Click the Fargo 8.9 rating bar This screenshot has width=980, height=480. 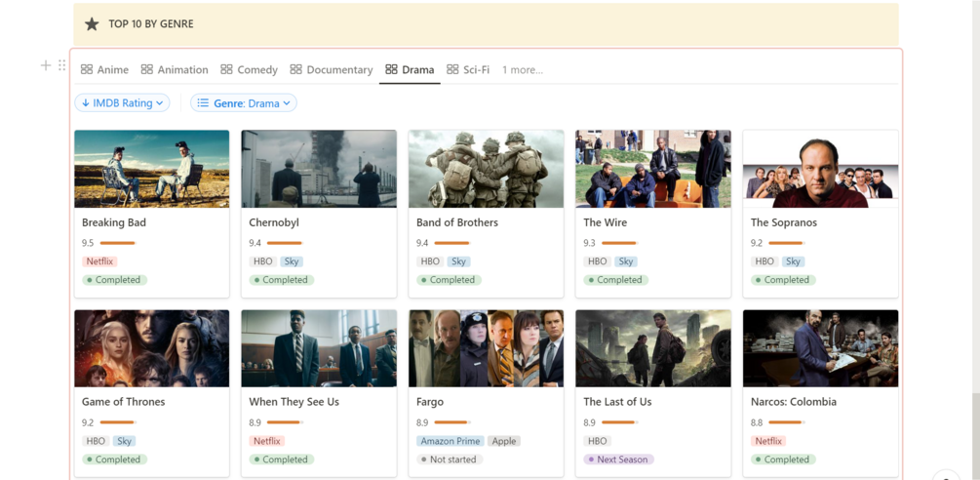coord(452,422)
